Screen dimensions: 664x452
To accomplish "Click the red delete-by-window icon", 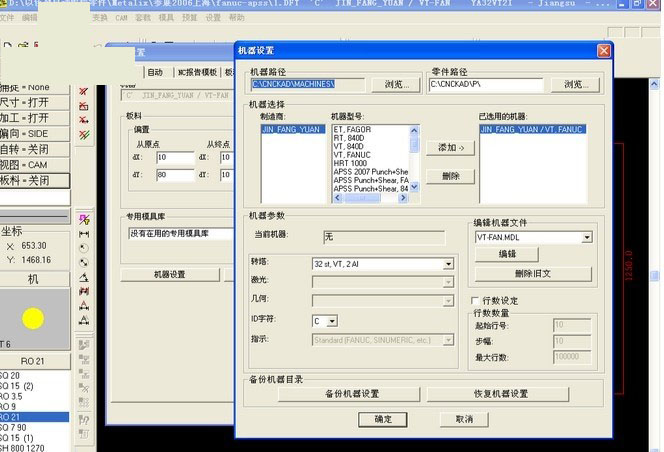I will tap(84, 105).
